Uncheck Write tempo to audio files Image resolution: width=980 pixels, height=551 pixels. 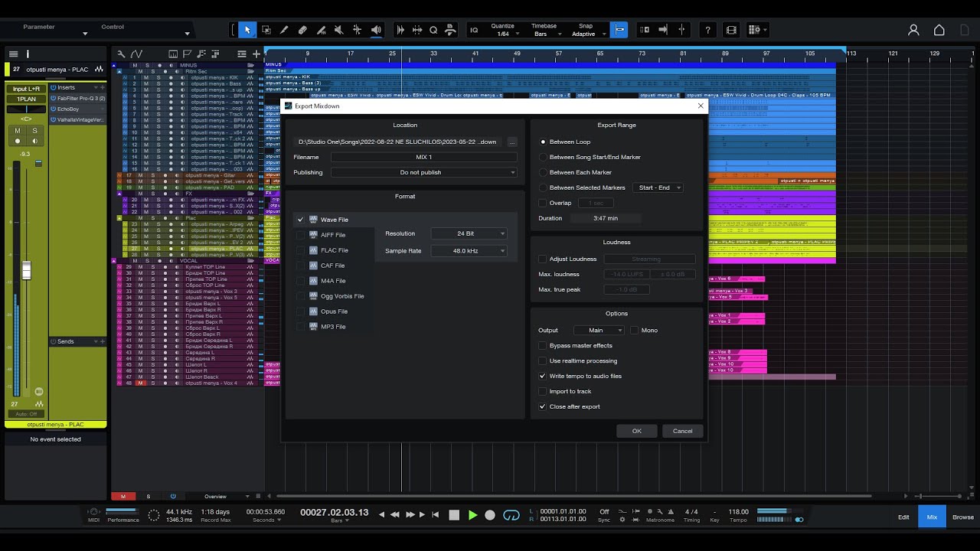(x=543, y=376)
